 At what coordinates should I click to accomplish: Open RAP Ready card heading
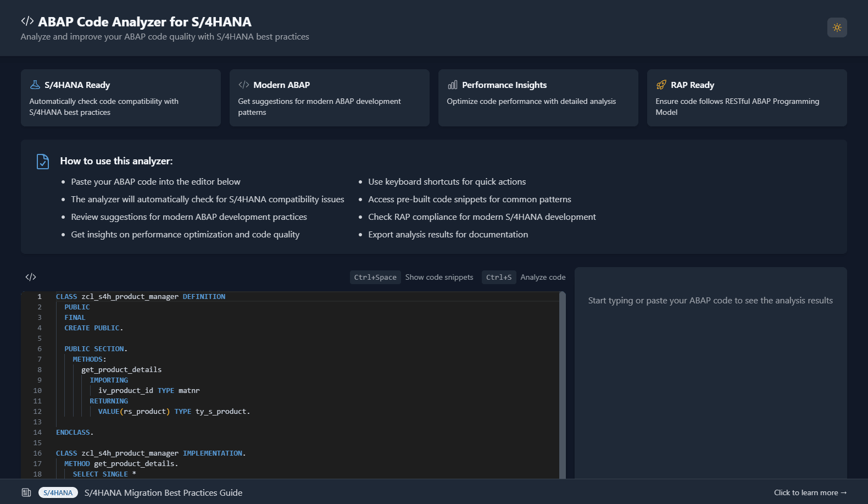pos(692,85)
